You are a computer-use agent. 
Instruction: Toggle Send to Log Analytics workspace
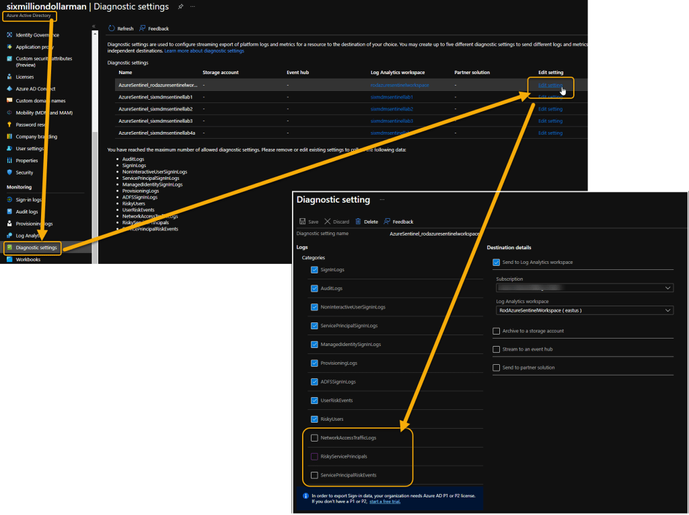point(496,262)
